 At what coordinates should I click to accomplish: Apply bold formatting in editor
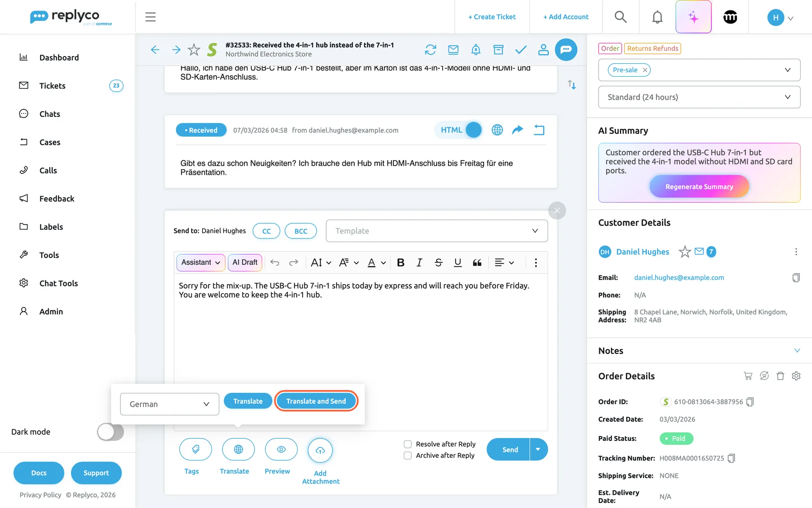point(401,263)
